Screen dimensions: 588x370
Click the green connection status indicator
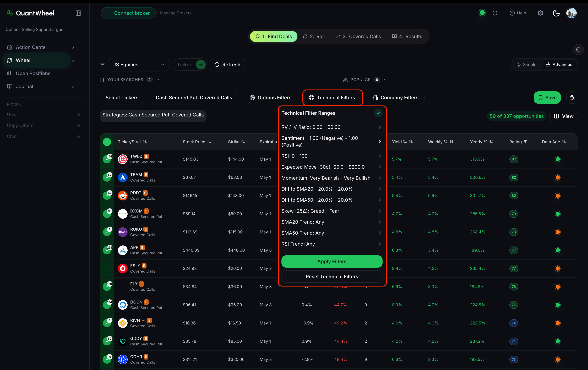[x=482, y=13]
